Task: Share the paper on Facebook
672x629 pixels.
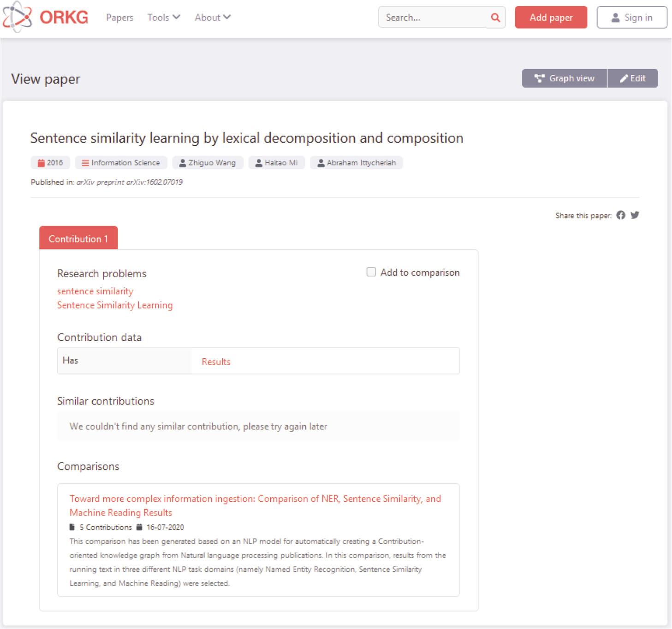Action: click(x=621, y=215)
